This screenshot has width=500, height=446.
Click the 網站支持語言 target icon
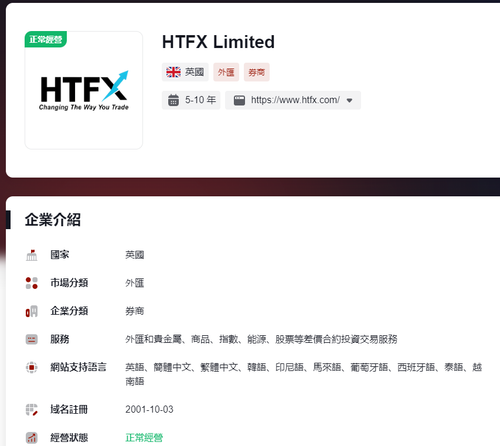32,367
